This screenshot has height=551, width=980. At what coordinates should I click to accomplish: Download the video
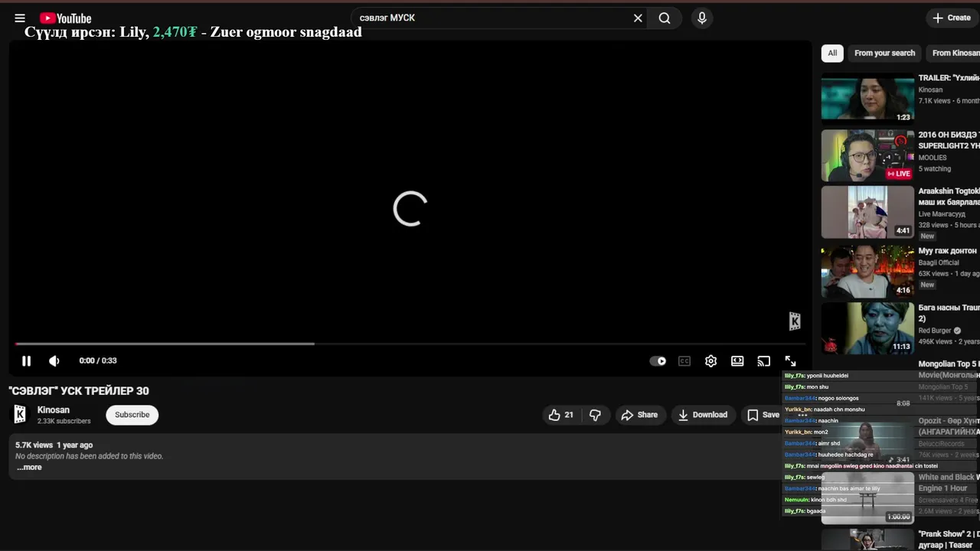pyautogui.click(x=703, y=415)
